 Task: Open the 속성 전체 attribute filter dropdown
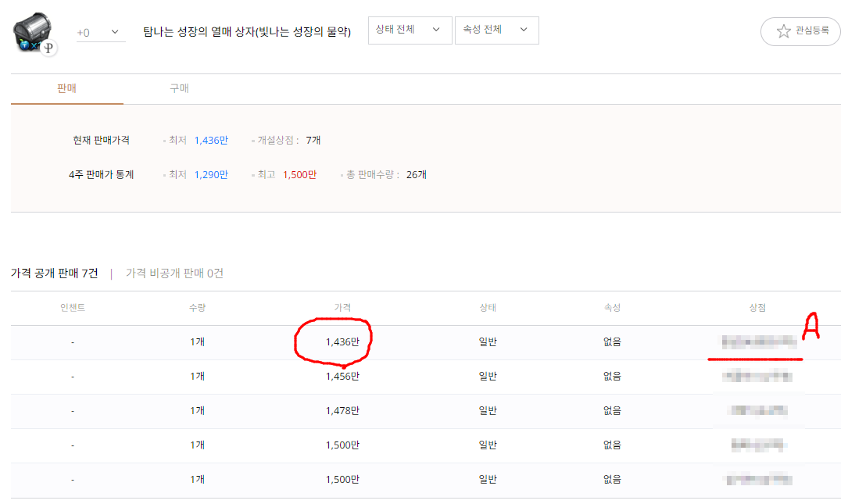tap(496, 30)
